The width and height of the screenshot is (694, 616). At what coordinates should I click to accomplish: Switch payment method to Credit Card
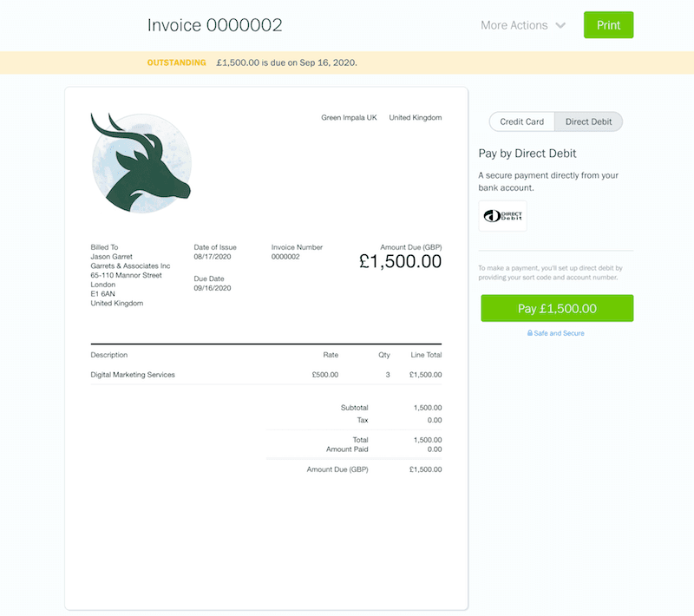tap(522, 121)
